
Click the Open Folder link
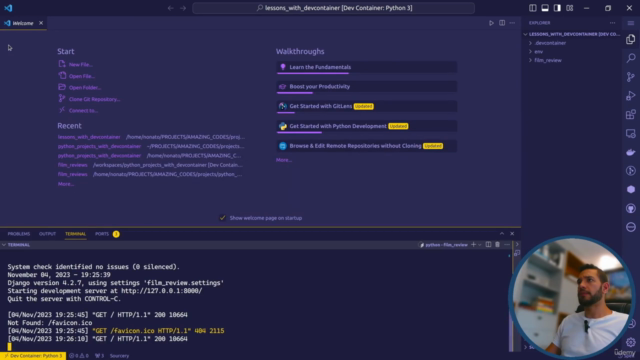pyautogui.click(x=85, y=87)
